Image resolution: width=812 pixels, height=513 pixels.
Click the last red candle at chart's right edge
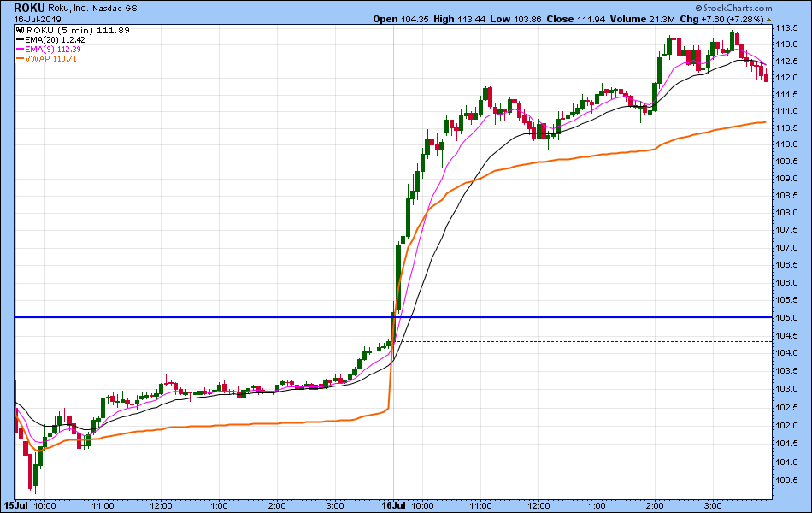pos(767,77)
